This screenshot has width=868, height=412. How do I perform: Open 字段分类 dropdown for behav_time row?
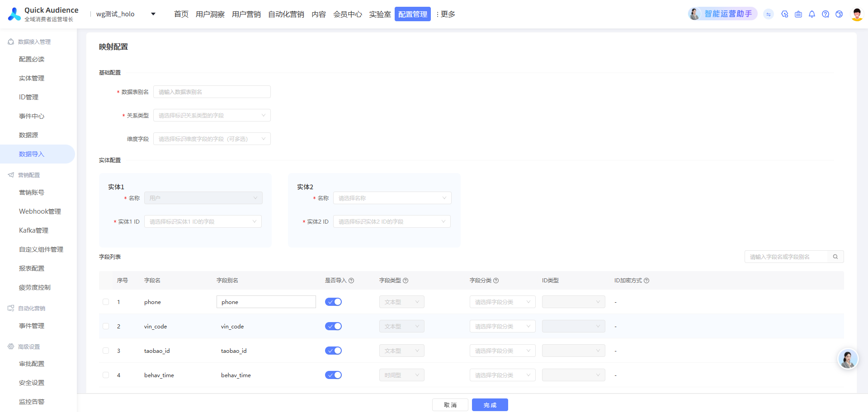click(x=503, y=375)
